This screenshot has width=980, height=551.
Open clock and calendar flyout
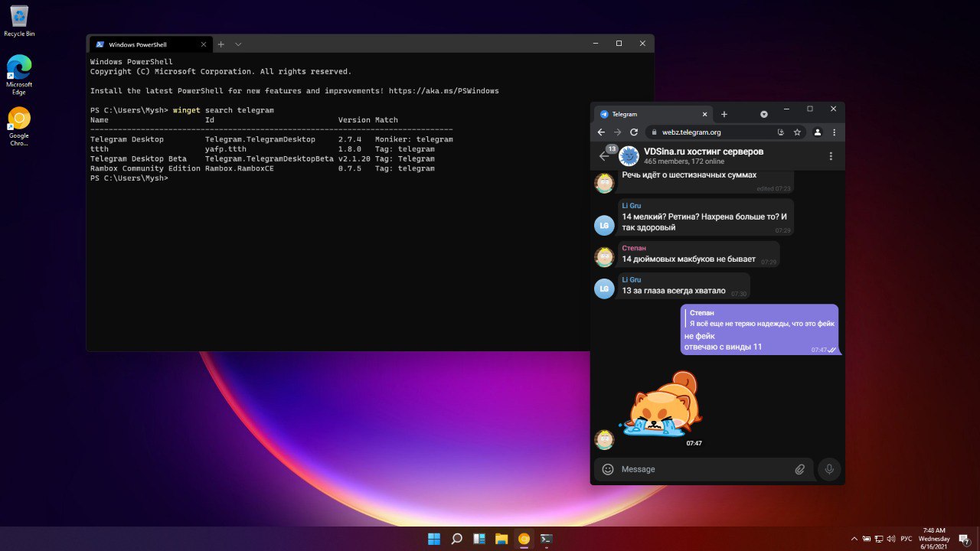(934, 539)
